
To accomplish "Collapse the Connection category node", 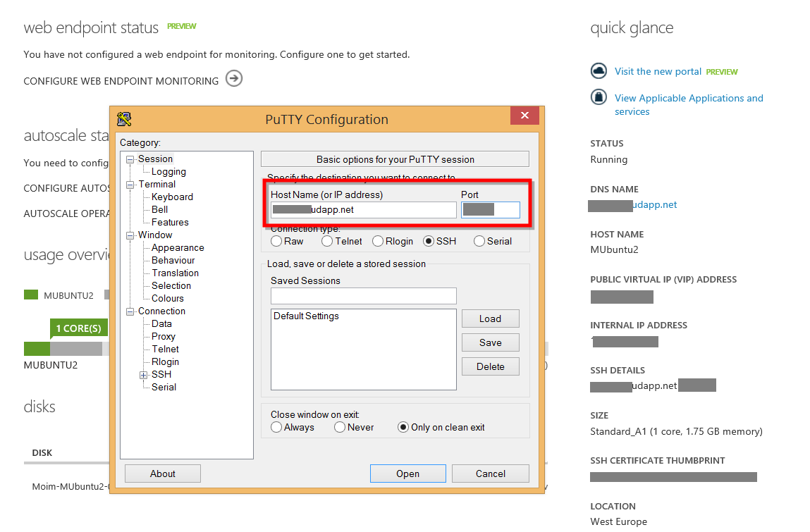I will [x=130, y=311].
